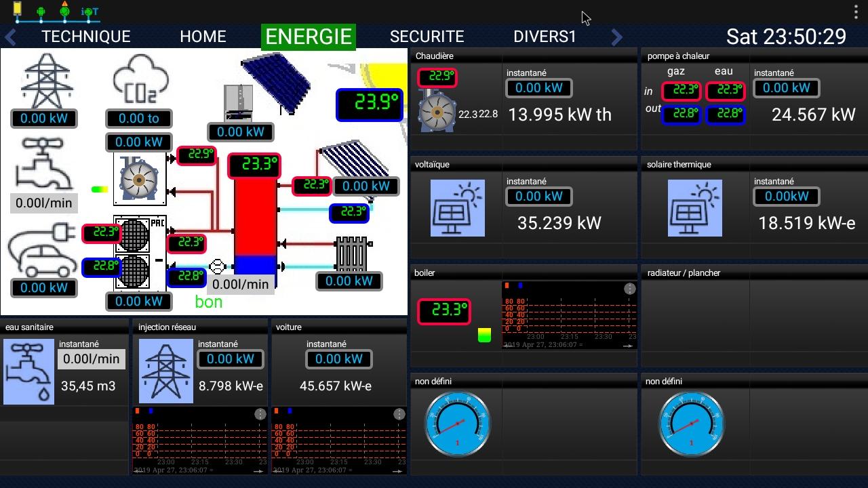Click the solaire thermique panel icon
868x488 pixels.
point(695,208)
